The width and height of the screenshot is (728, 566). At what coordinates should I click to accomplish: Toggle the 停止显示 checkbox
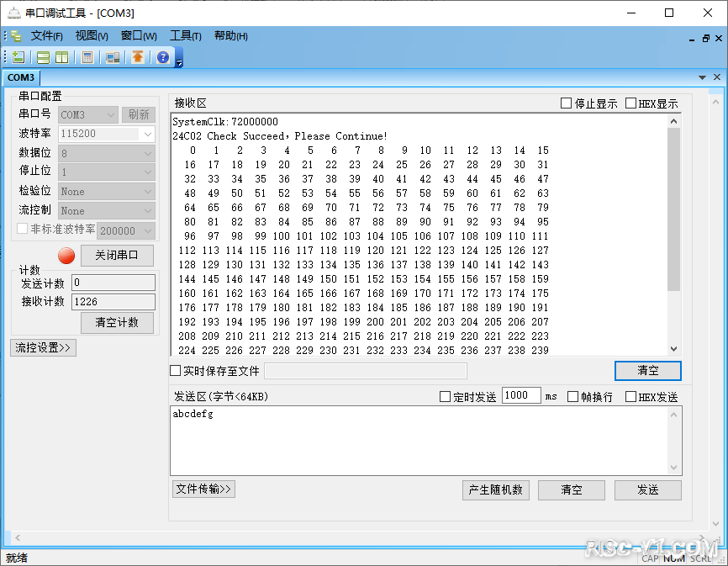click(566, 103)
